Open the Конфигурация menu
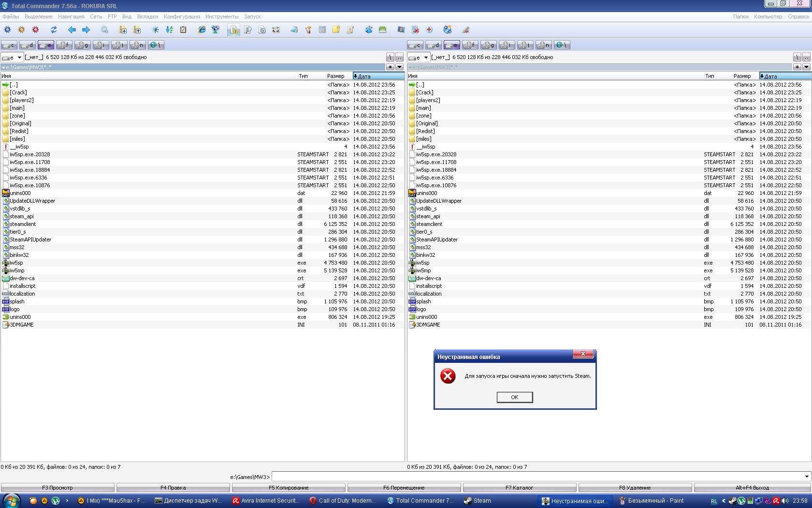The height and width of the screenshot is (508, 812). [181, 16]
